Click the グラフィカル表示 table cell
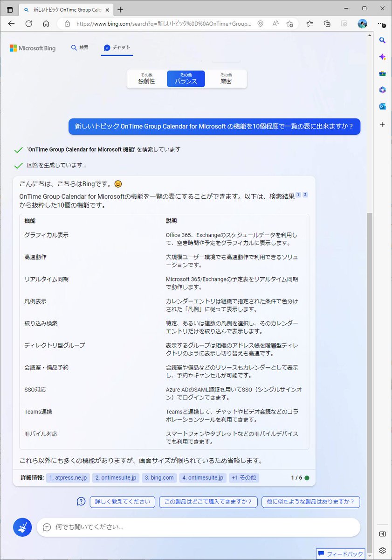This screenshot has width=392, height=560. (x=47, y=235)
